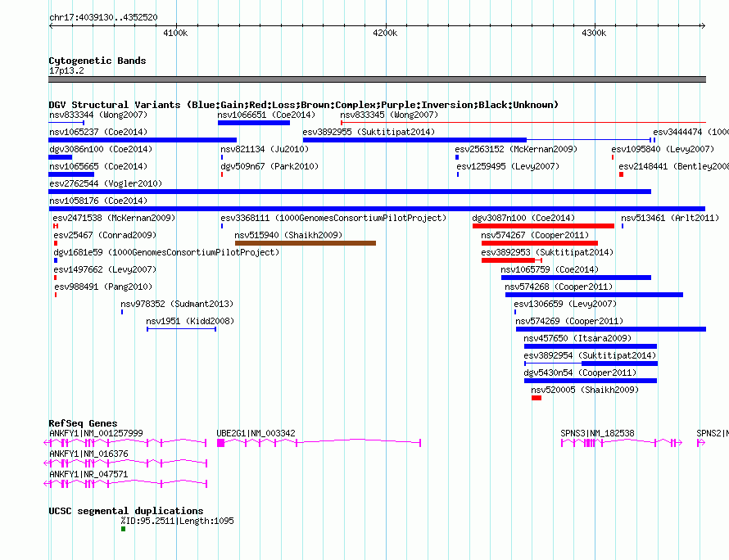Select esv1095840 (Levy2007) variant label
The image size is (729, 560).
(663, 149)
